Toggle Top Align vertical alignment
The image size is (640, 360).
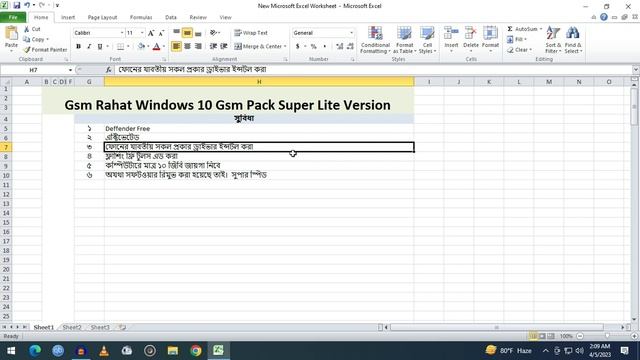(176, 33)
